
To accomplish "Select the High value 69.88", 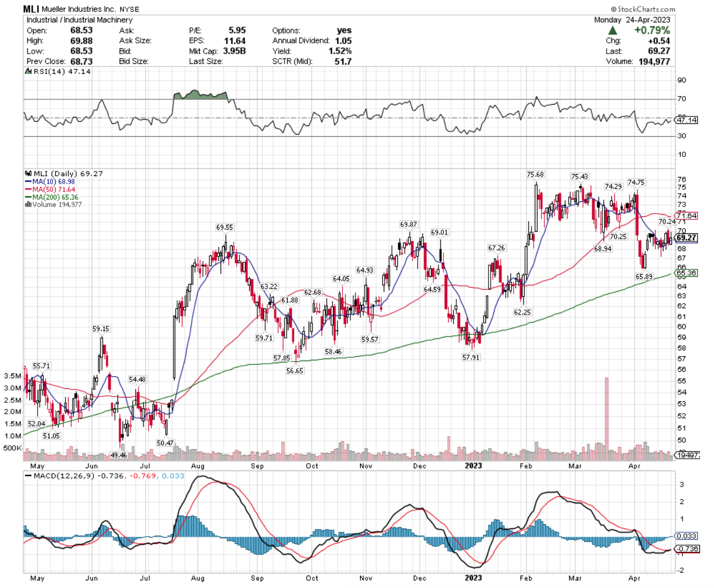I will coord(82,41).
